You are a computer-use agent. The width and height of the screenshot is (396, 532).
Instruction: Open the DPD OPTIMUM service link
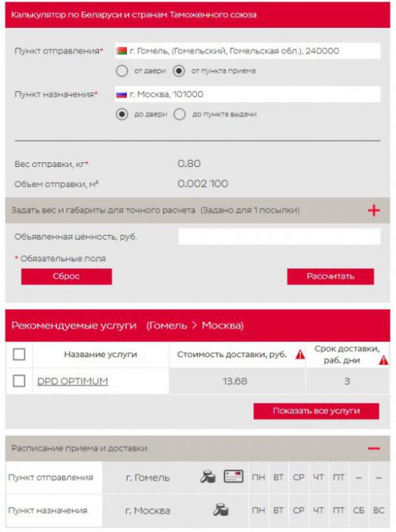73,382
